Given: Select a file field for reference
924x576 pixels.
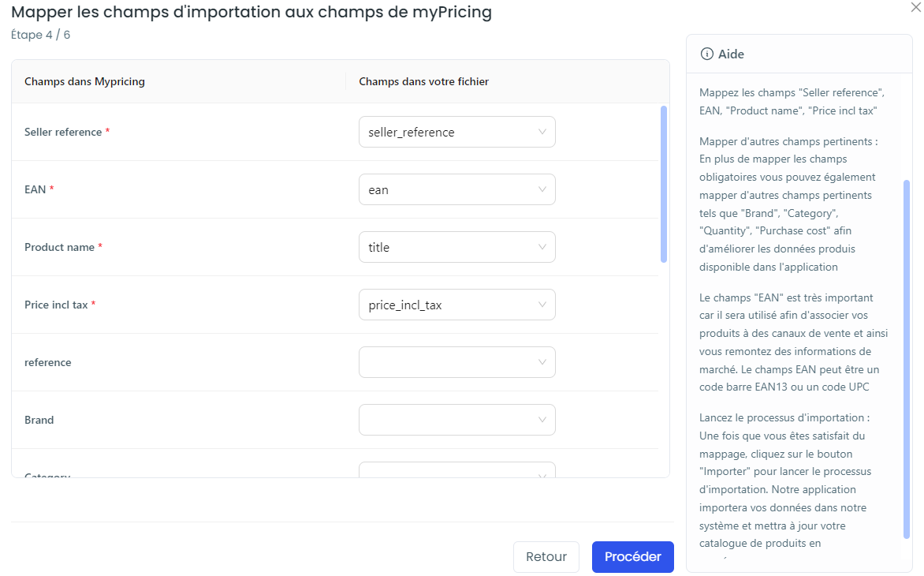Looking at the screenshot, I should tap(456, 363).
